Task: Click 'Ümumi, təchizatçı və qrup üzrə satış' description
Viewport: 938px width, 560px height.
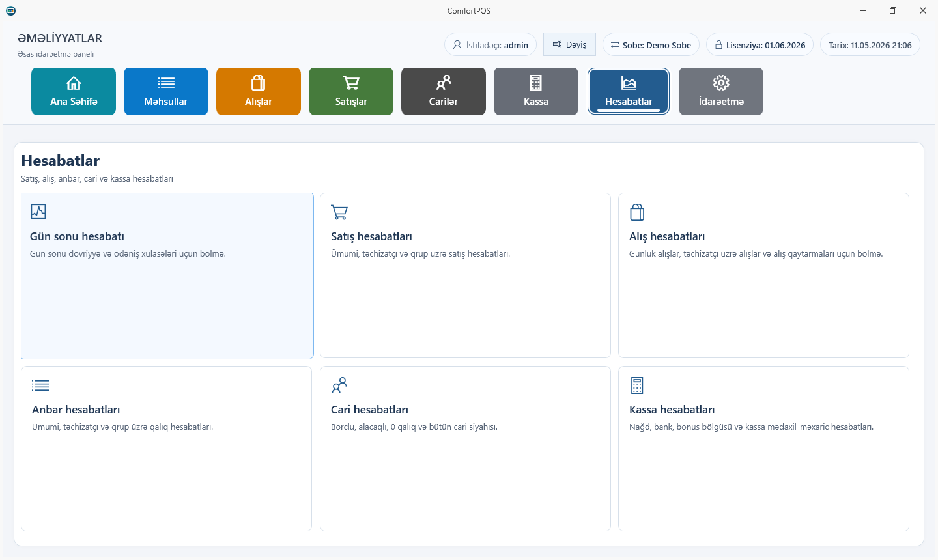Action: (420, 254)
